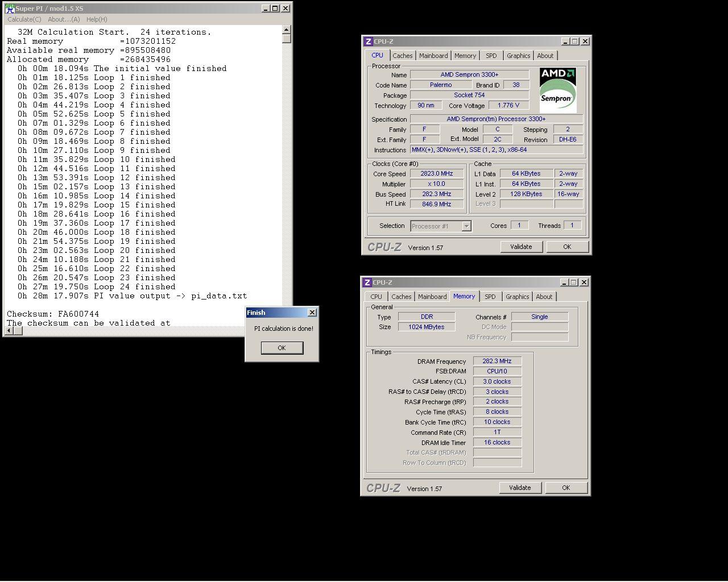Click Super PI horizontal scrollbar left arrow
This screenshot has height=582, width=728.
point(9,331)
